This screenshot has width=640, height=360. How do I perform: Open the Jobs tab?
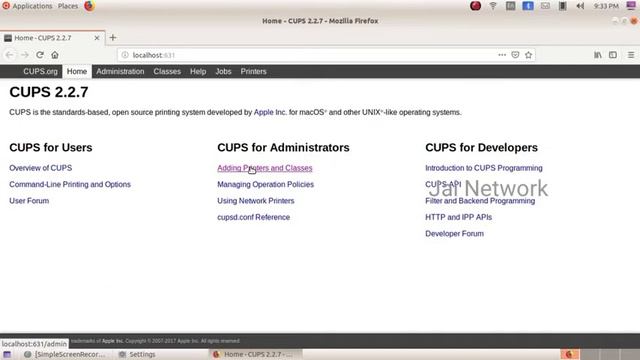[x=223, y=71]
